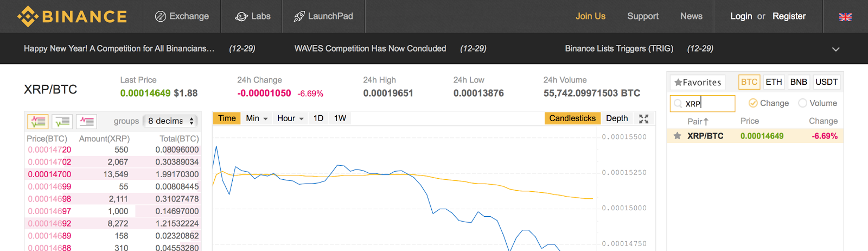The image size is (868, 251).
Task: Click the XRP/BTC pair title
Action: click(x=50, y=90)
